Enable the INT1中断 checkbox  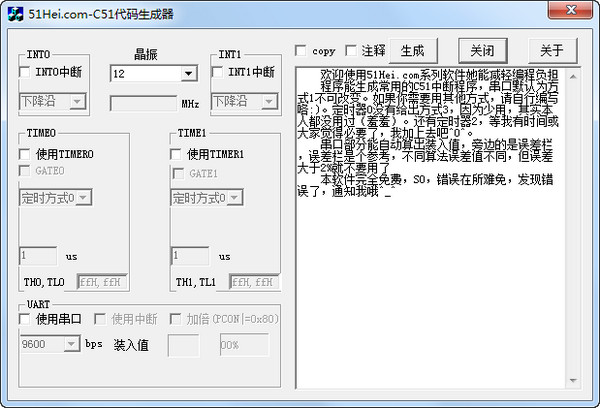pyautogui.click(x=217, y=72)
